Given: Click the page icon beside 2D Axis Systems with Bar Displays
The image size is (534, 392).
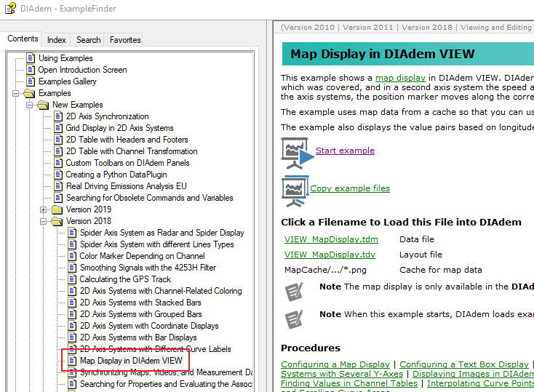Looking at the screenshot, I should 72,337.
